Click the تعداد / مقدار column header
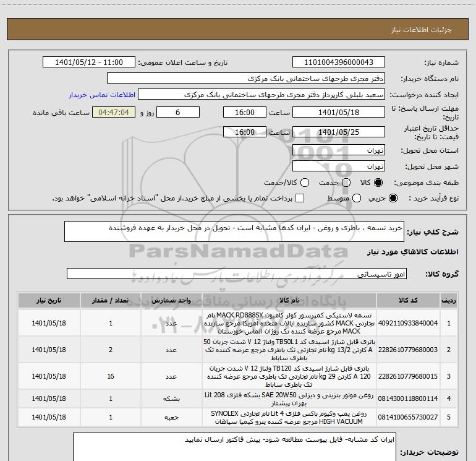This screenshot has width=476, height=461. [x=111, y=300]
